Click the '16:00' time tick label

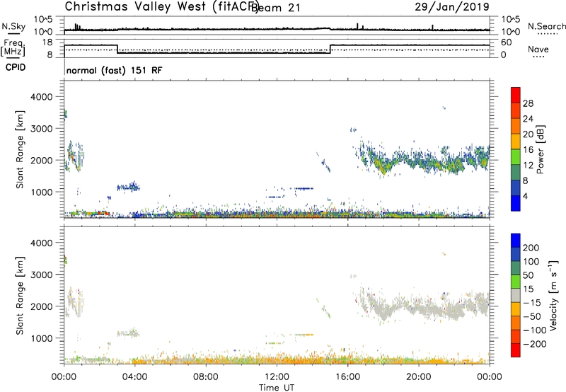(x=347, y=377)
